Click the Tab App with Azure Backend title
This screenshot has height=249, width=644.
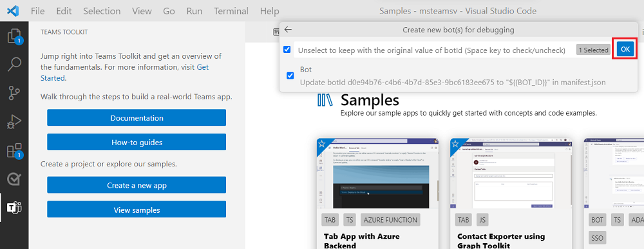[x=361, y=241]
